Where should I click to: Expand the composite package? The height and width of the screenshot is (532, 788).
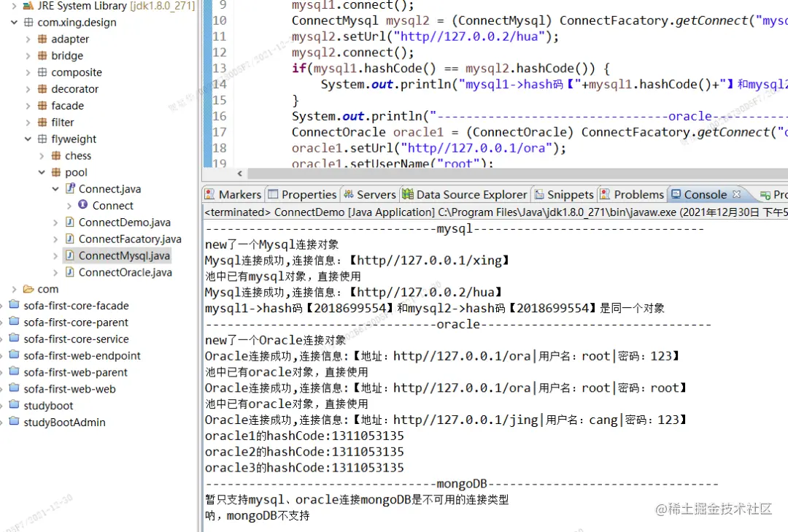(28, 72)
